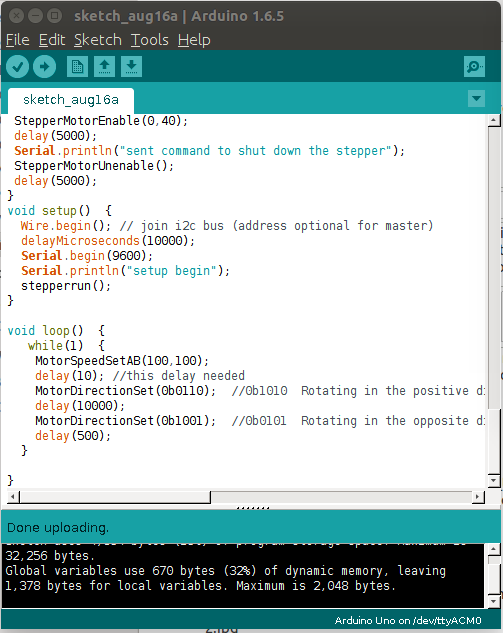The width and height of the screenshot is (503, 633).
Task: Click the 'MotorDirectionSet(0b0110);' code
Action: pos(126,391)
